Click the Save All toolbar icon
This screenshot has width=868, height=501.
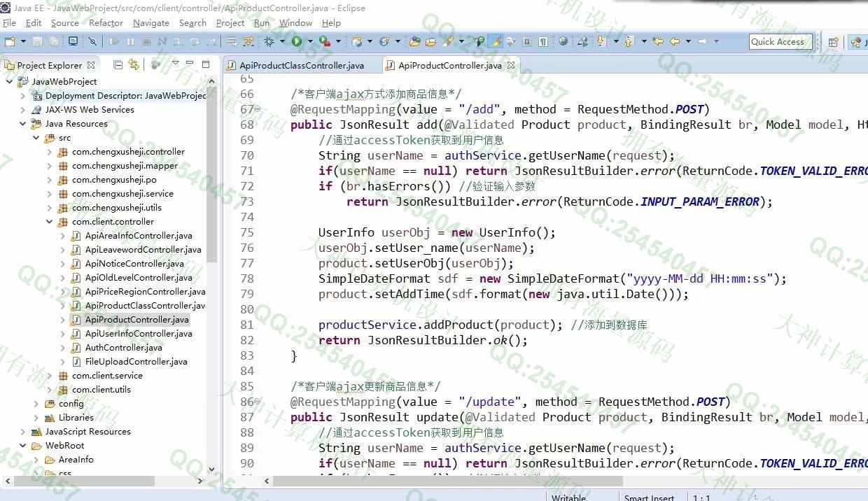pyautogui.click(x=54, y=42)
